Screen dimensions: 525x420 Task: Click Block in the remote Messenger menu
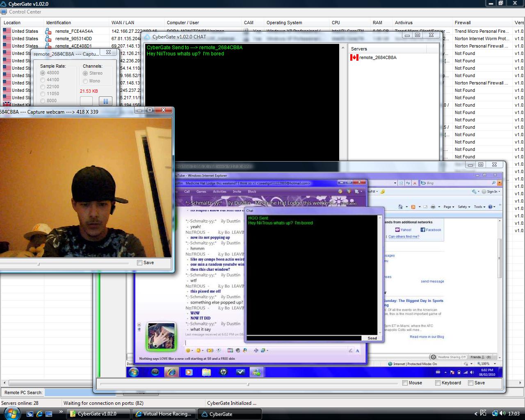(x=252, y=192)
